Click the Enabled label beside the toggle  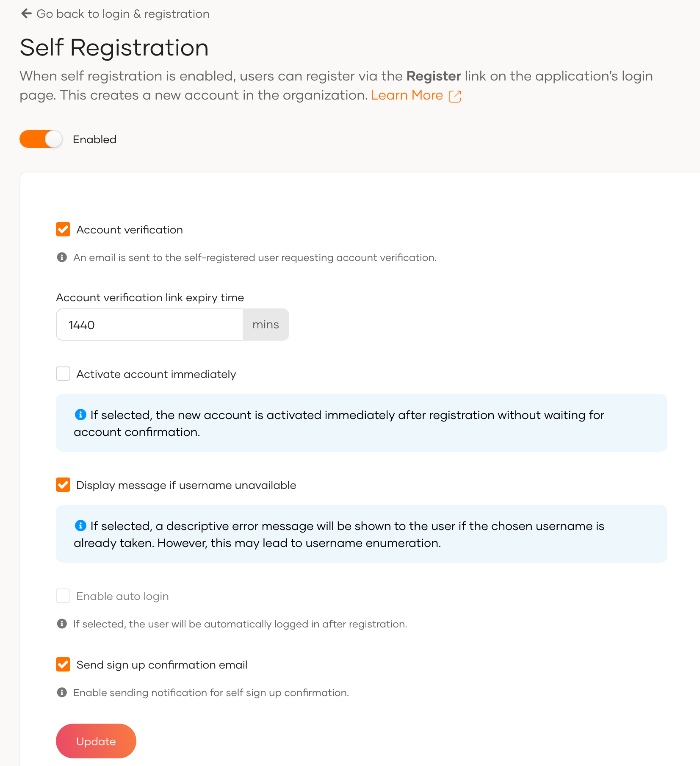pyautogui.click(x=94, y=139)
